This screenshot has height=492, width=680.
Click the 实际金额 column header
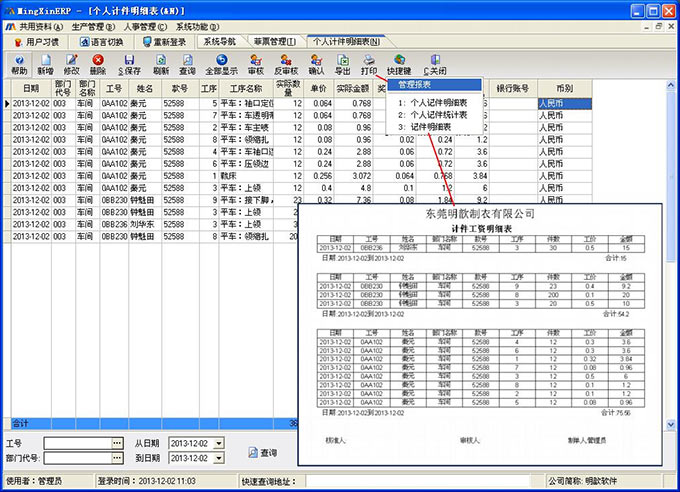[353, 89]
